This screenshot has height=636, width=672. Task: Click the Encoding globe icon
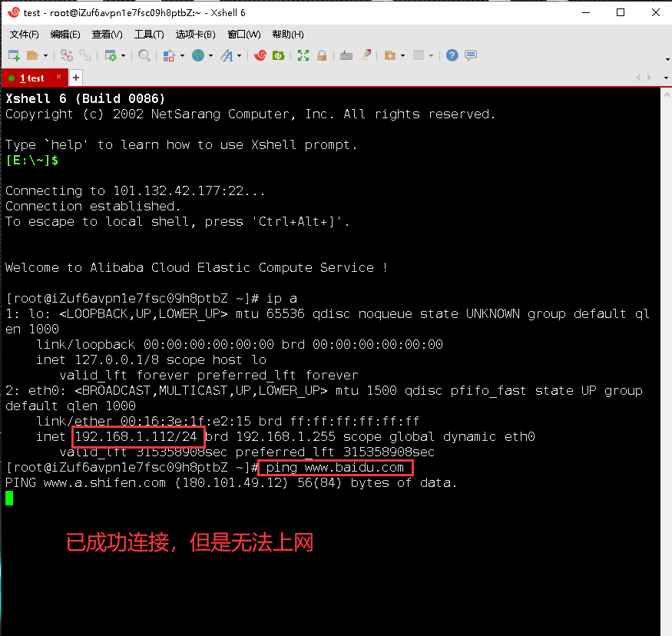coord(198,55)
